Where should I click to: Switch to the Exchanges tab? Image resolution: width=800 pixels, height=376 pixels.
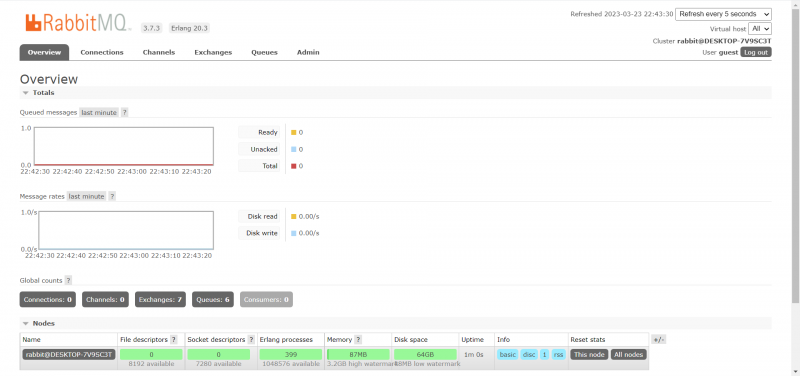click(x=213, y=53)
